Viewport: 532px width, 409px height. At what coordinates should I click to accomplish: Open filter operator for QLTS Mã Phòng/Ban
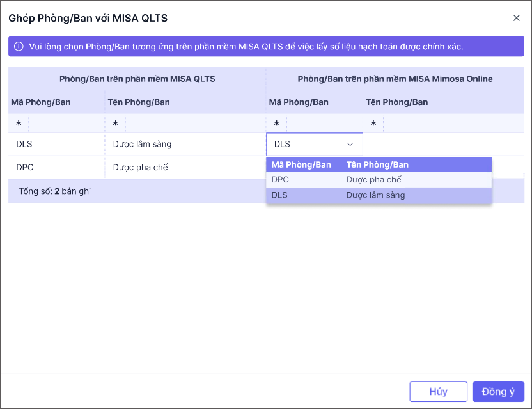tap(19, 124)
